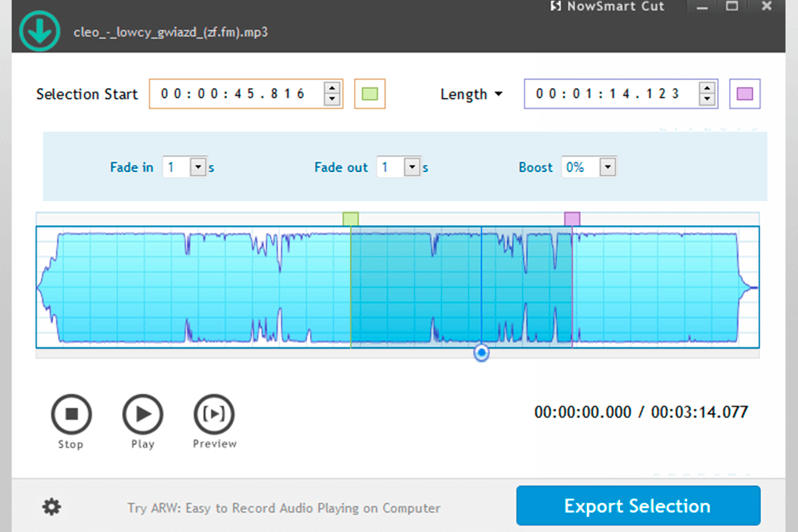Click into the Selection Start time field
The height and width of the screenshot is (532, 798).
(237, 94)
